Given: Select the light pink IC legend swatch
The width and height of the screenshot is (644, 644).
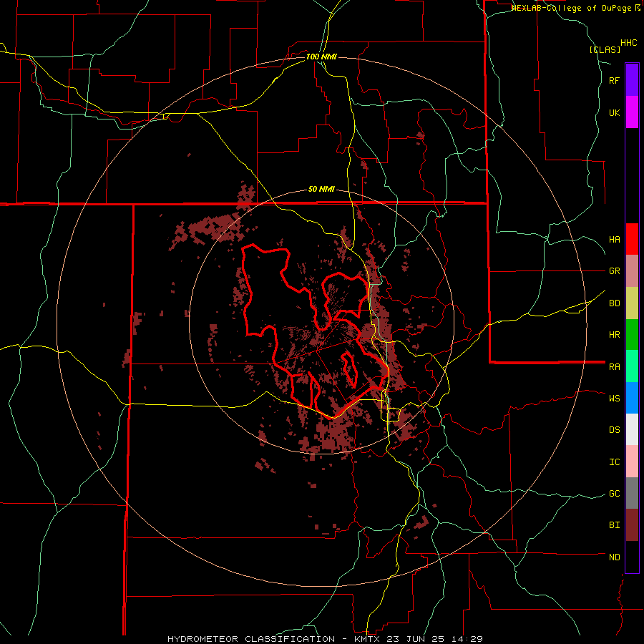Looking at the screenshot, I should pyautogui.click(x=632, y=462).
